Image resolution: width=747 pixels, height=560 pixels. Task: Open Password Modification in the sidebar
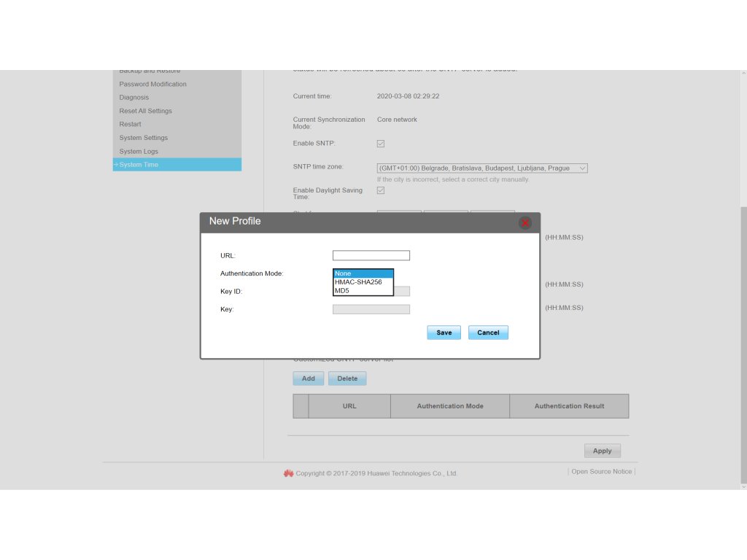pyautogui.click(x=153, y=84)
